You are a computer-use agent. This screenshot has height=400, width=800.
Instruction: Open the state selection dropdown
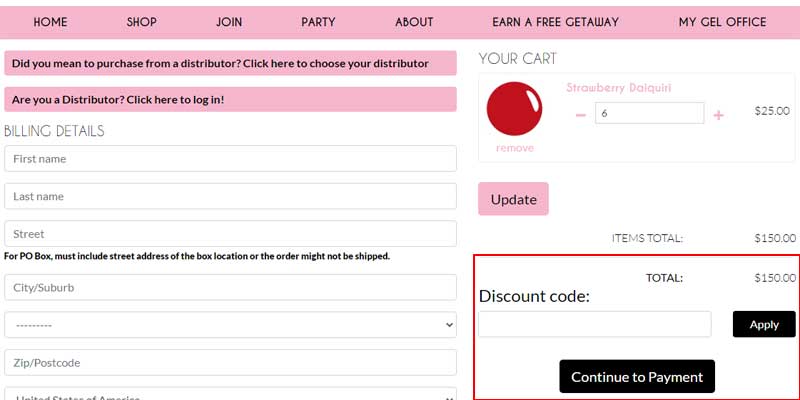tap(230, 325)
